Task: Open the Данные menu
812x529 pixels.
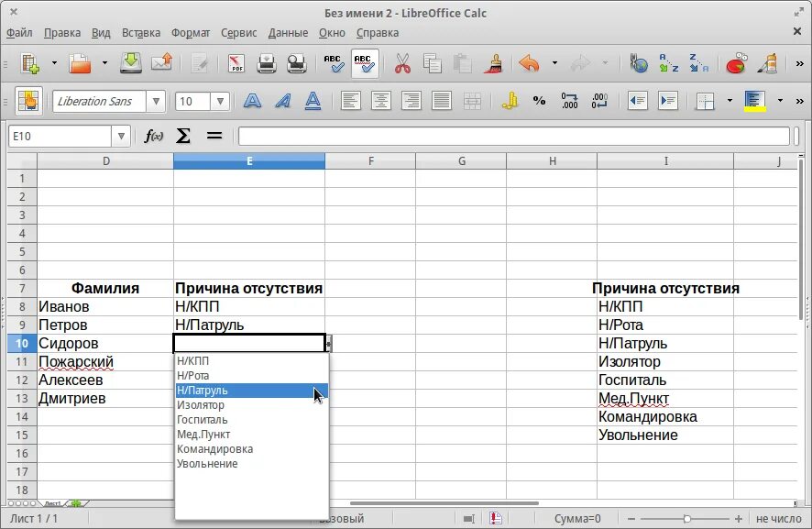Action: tap(287, 32)
